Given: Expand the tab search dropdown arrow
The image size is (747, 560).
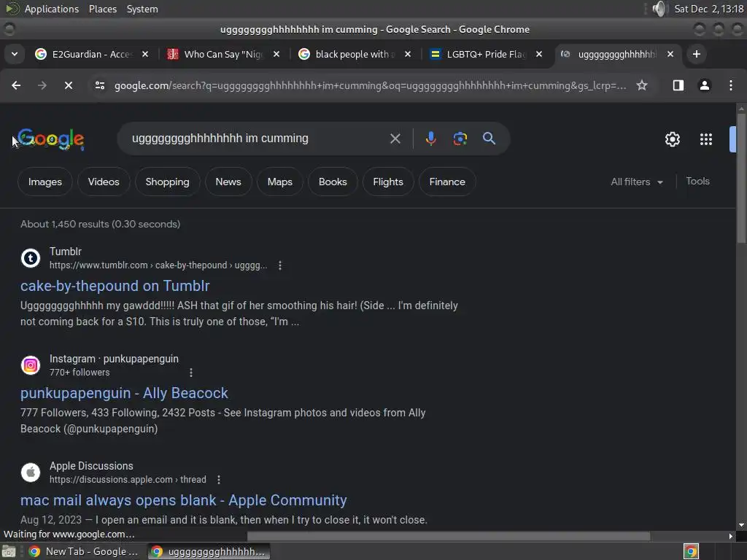Looking at the screenshot, I should 15,54.
